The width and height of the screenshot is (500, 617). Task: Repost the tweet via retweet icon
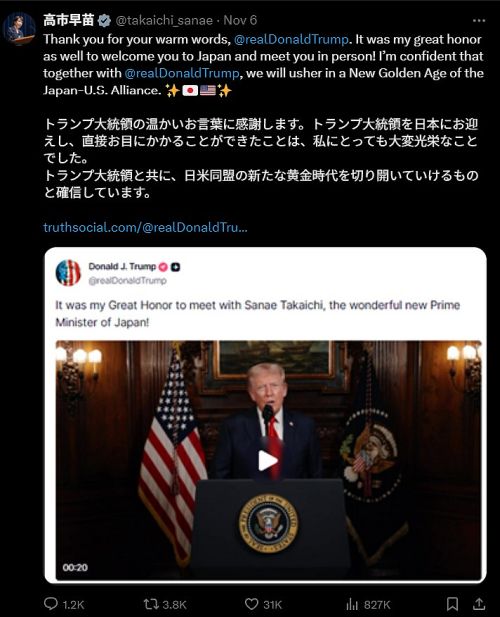click(x=151, y=604)
